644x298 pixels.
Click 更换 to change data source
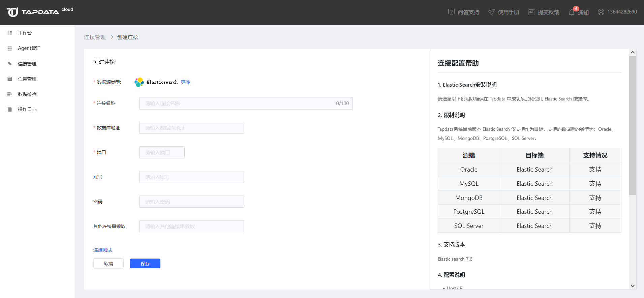click(185, 82)
